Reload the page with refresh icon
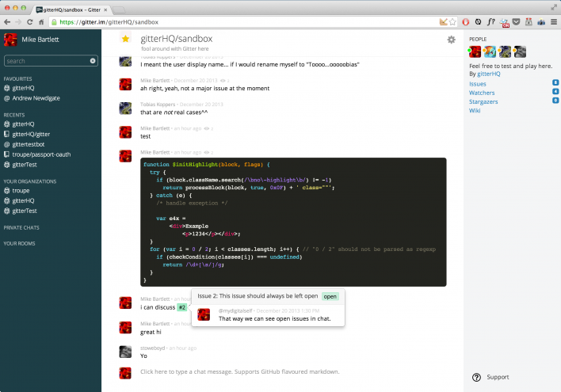This screenshot has height=392, width=561. [29, 22]
